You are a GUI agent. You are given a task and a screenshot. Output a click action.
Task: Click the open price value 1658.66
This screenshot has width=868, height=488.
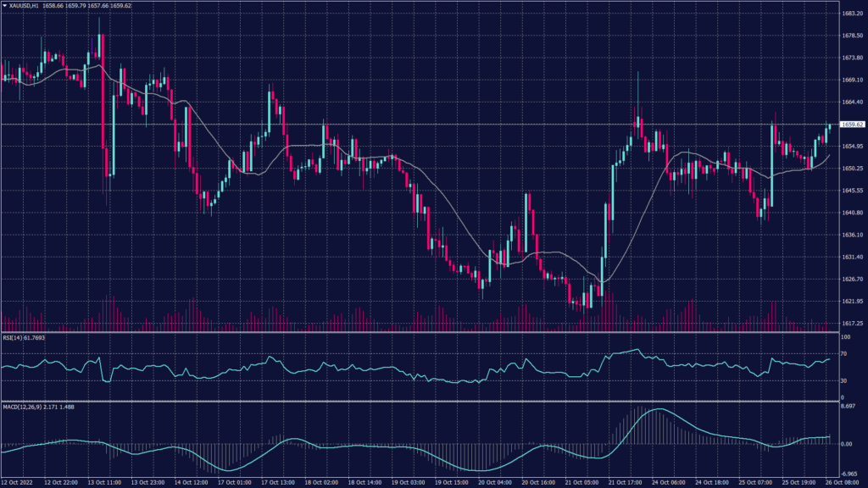point(53,6)
